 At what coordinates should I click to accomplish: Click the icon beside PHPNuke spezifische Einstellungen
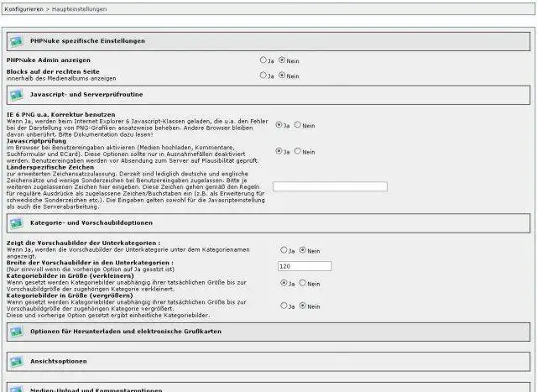point(17,41)
